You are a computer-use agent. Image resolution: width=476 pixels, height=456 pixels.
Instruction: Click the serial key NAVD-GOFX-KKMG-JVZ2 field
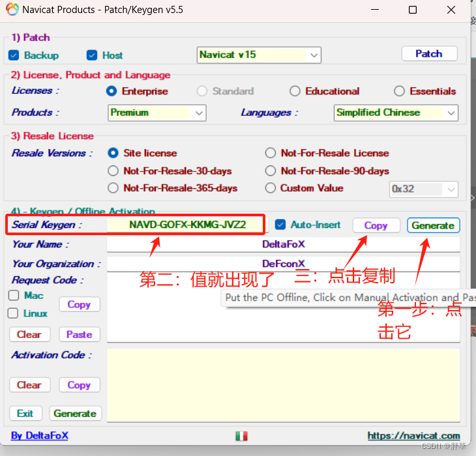point(187,225)
